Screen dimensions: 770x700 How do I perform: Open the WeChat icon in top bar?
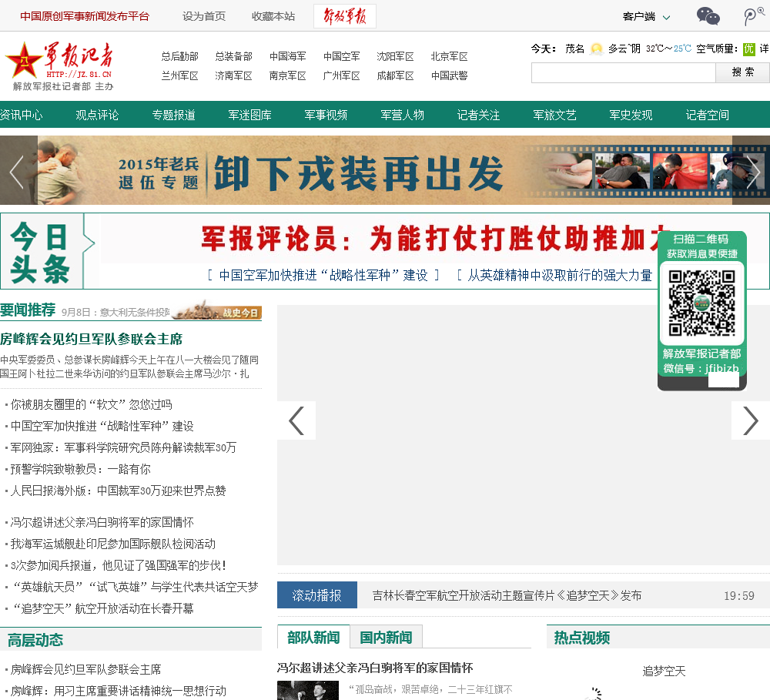point(708,16)
